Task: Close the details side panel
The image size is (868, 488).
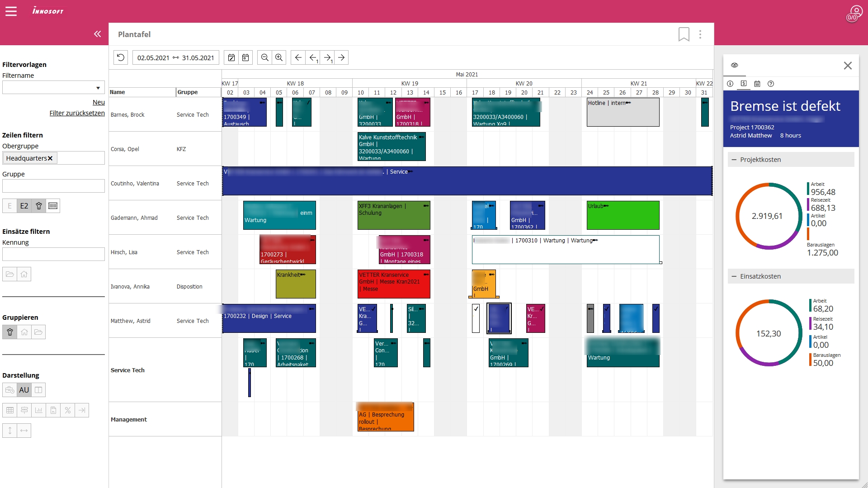Action: click(848, 66)
